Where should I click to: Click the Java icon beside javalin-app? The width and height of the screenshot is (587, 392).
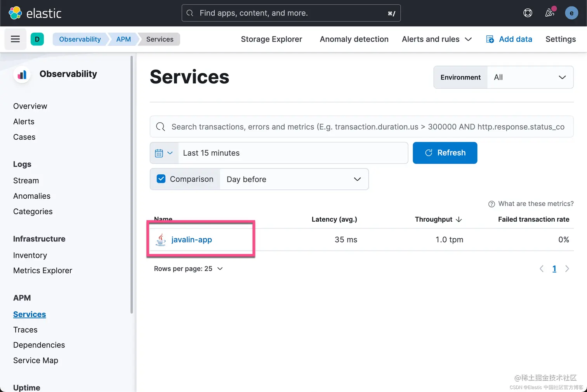click(x=161, y=239)
